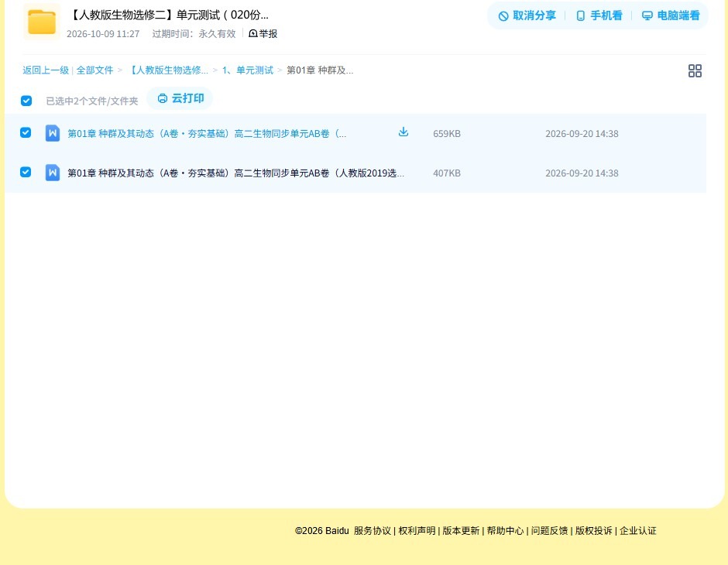Image resolution: width=728 pixels, height=565 pixels.
Task: Click the 2026-09-20 14:38 date of the 659KB file
Action: tap(582, 134)
